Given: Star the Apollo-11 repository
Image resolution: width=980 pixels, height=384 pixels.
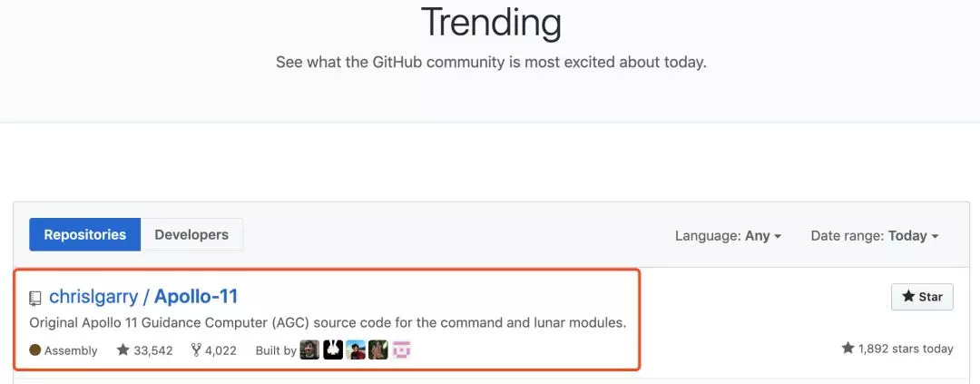Looking at the screenshot, I should click(x=922, y=297).
